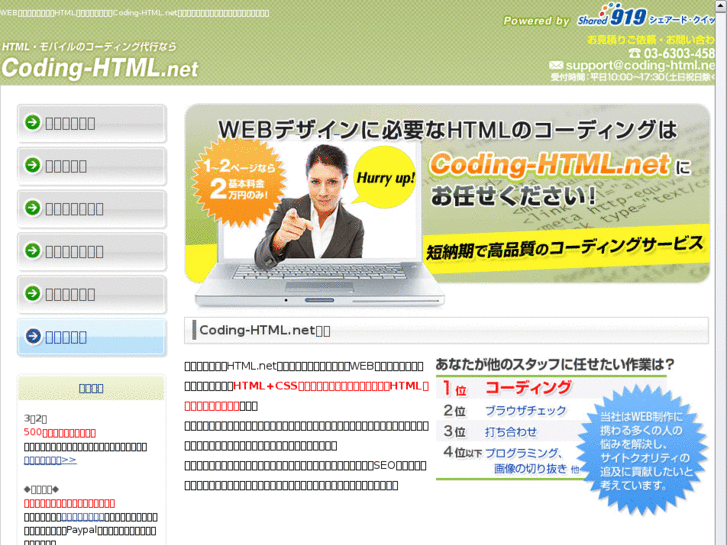The height and width of the screenshot is (545, 727).
Task: Click the 'Paypal' word in sidebar news
Action: [81, 530]
